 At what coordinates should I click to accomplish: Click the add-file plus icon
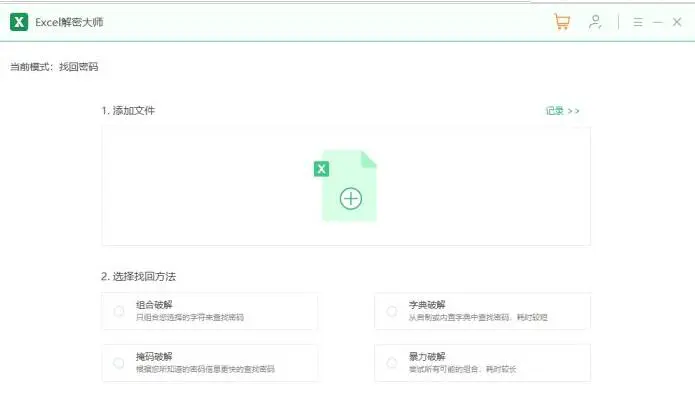point(351,198)
